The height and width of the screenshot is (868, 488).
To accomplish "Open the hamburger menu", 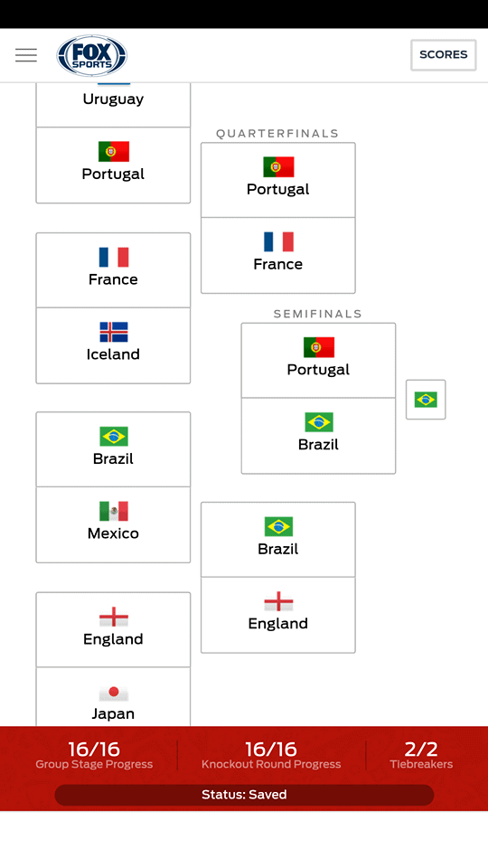I will 26,55.
